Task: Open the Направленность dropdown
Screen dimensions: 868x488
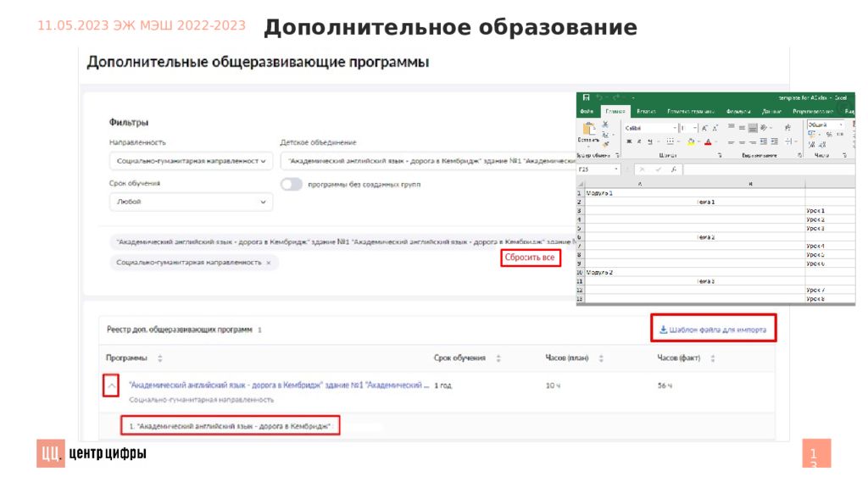Action: (191, 160)
